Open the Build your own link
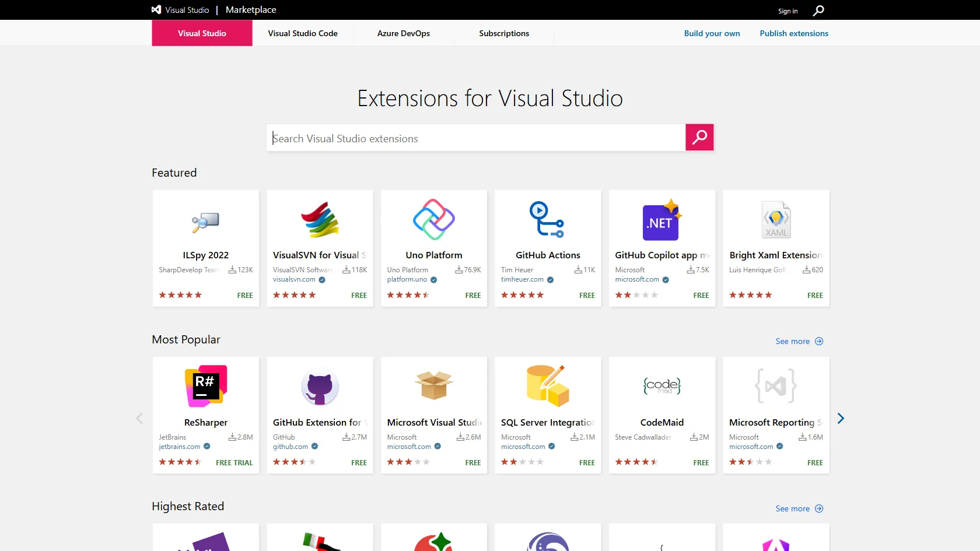 (712, 33)
